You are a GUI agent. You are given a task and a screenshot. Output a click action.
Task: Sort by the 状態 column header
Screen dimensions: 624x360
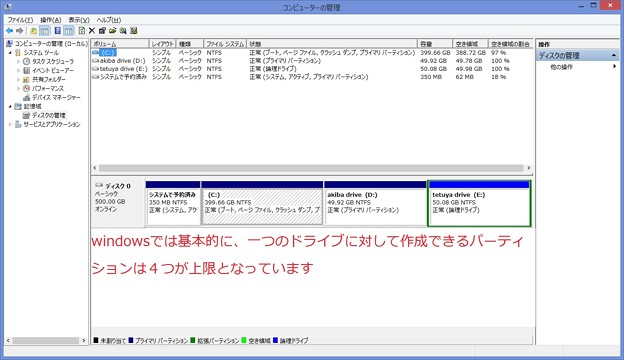pos(332,44)
